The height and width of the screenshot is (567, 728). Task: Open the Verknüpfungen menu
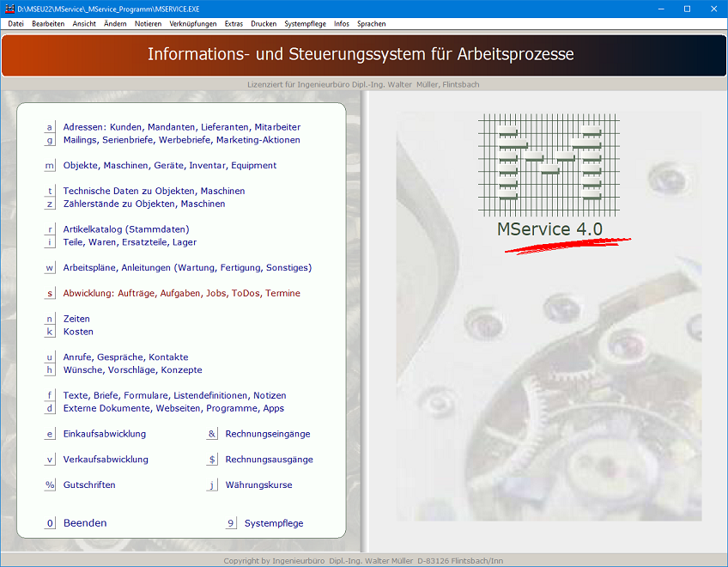[x=193, y=24]
